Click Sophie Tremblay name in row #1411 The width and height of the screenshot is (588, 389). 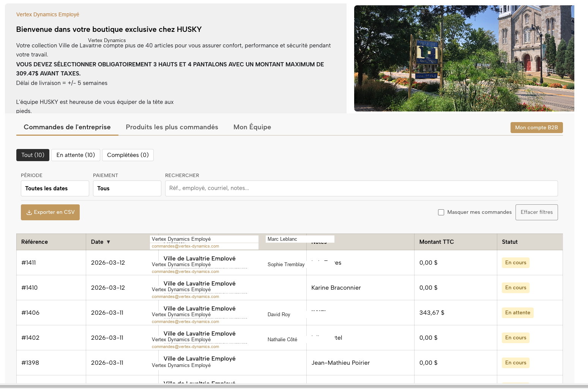pyautogui.click(x=286, y=265)
